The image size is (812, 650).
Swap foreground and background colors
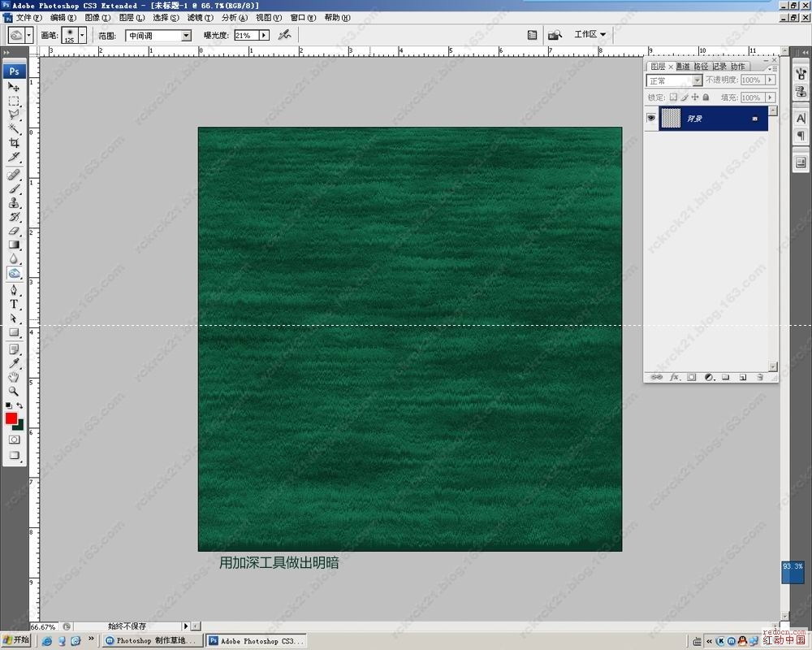[x=19, y=405]
